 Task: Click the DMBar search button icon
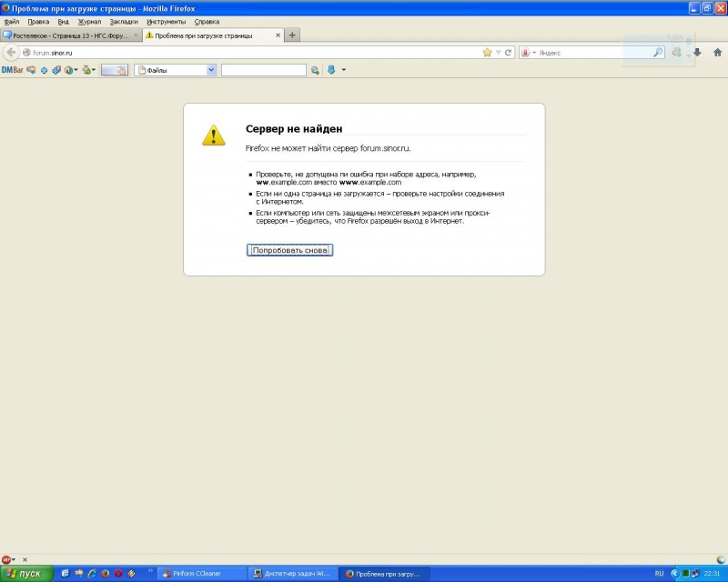pos(315,70)
